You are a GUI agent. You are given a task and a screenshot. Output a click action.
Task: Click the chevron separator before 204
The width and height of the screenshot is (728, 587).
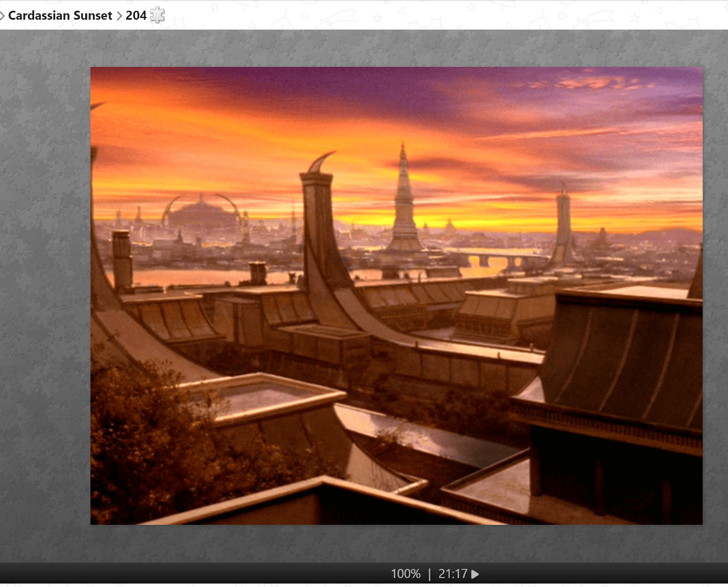(x=119, y=16)
